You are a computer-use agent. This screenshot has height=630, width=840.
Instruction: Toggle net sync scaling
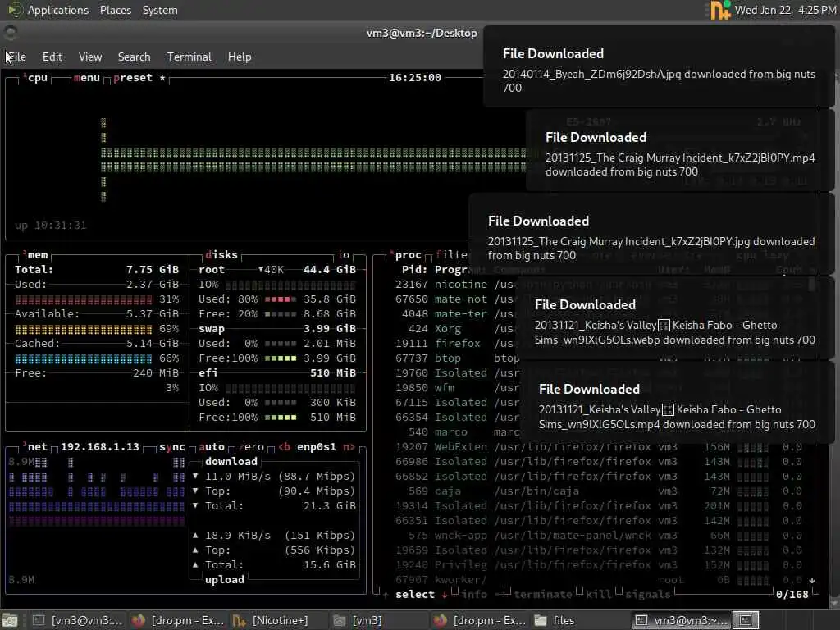[172, 447]
